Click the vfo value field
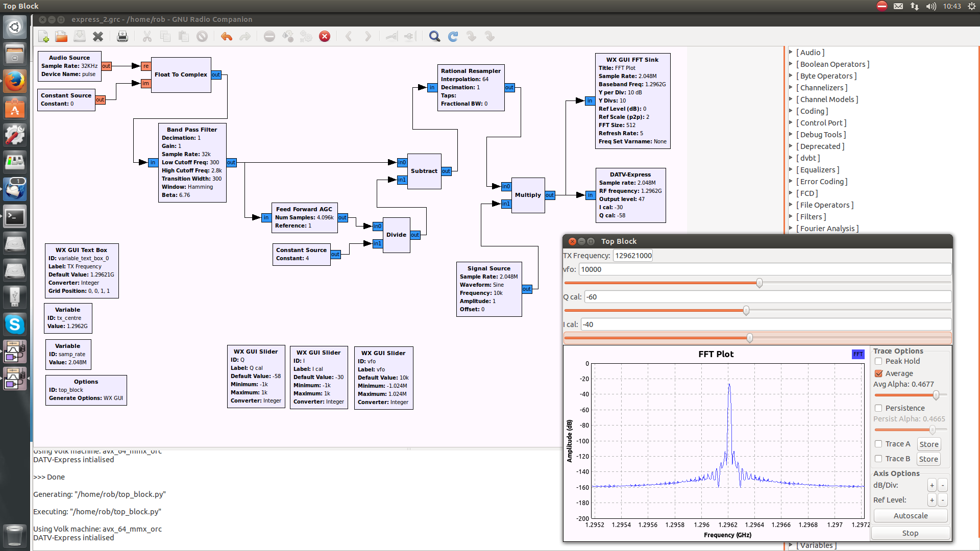This screenshot has height=551, width=980. 765,269
